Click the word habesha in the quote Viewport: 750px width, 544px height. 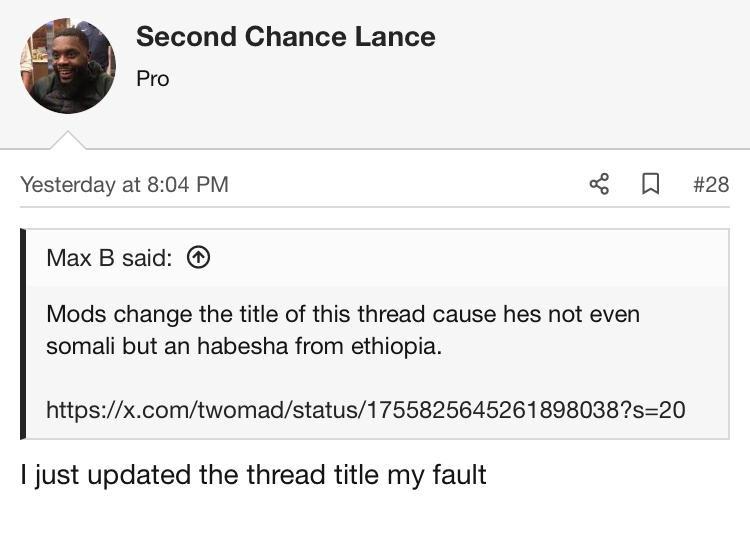[243, 346]
